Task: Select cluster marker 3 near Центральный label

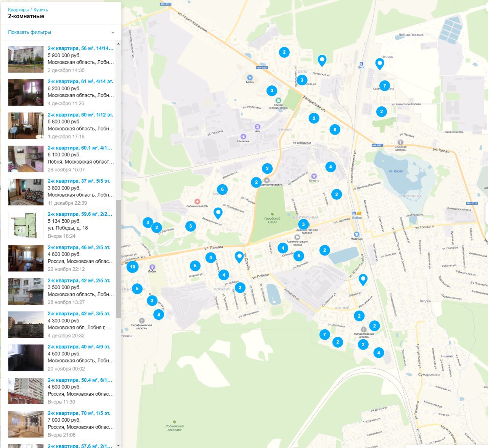Action: point(303,224)
